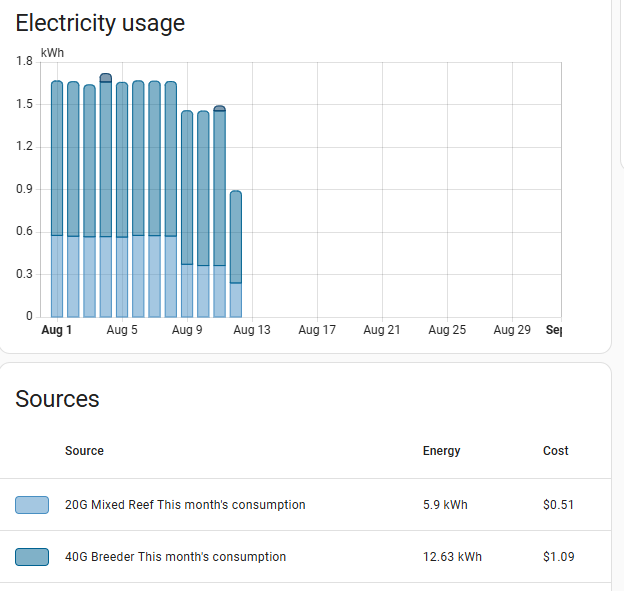
Task: Click the shortest, last bar in chart
Action: click(x=236, y=254)
